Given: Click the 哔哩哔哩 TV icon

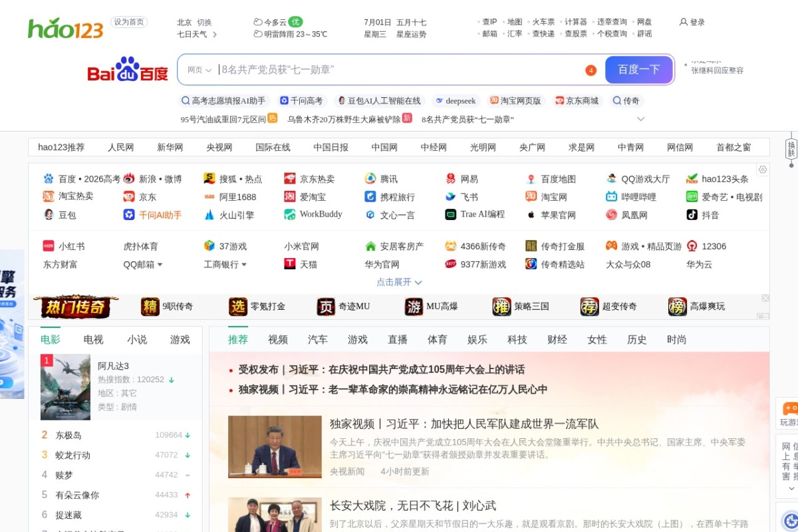Looking at the screenshot, I should (612, 197).
